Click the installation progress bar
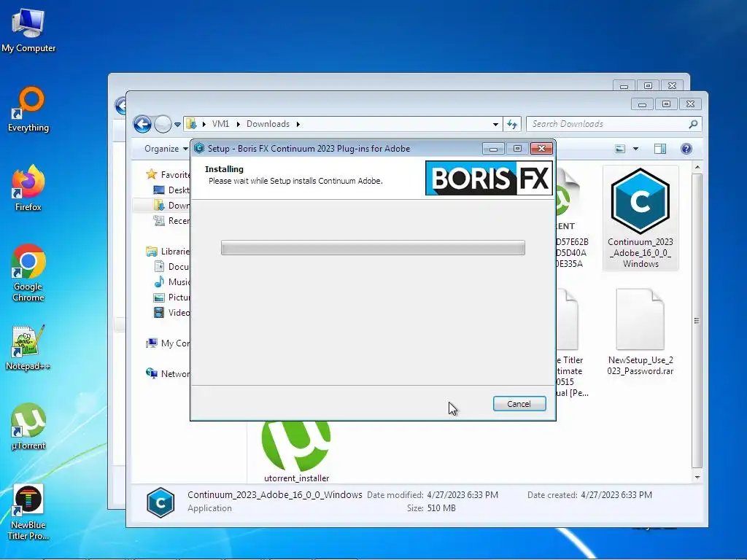This screenshot has width=747, height=560. pos(373,248)
